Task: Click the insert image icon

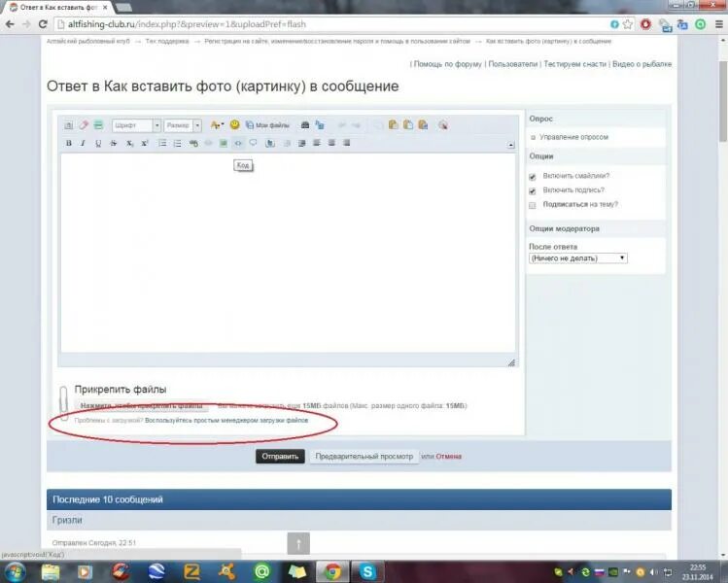Action: [x=224, y=143]
